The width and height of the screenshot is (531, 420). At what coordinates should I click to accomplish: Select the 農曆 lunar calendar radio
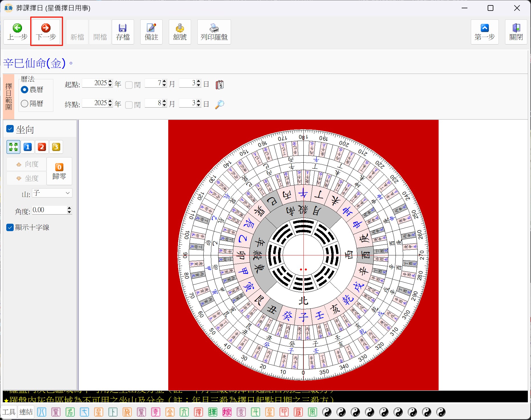25,90
